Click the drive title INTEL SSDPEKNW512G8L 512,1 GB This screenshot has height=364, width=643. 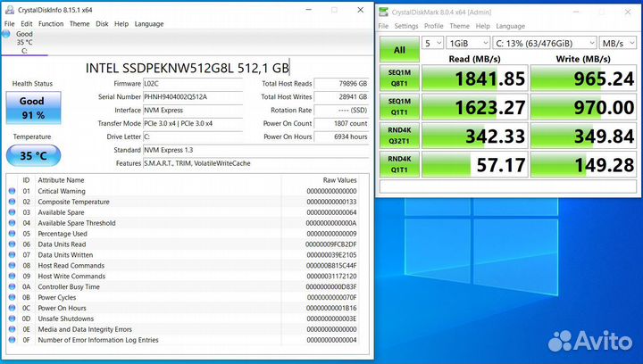click(x=188, y=68)
